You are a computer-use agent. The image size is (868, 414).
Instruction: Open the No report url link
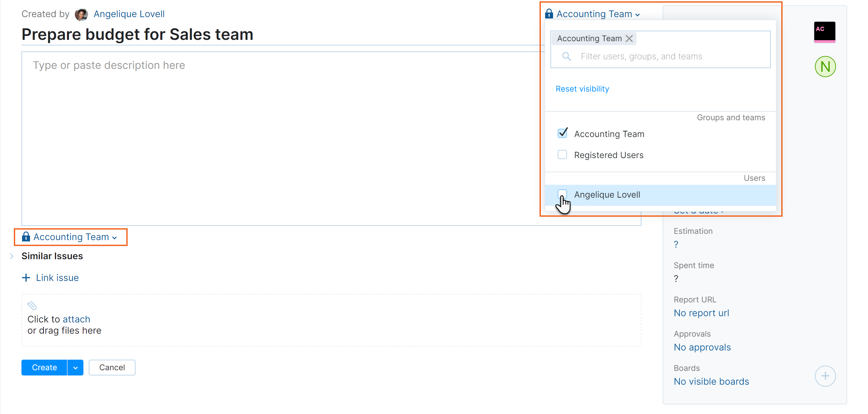pos(701,313)
